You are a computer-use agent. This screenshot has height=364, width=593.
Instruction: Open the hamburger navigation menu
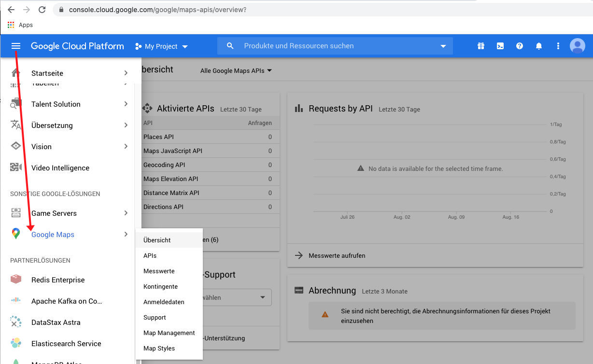click(x=16, y=46)
